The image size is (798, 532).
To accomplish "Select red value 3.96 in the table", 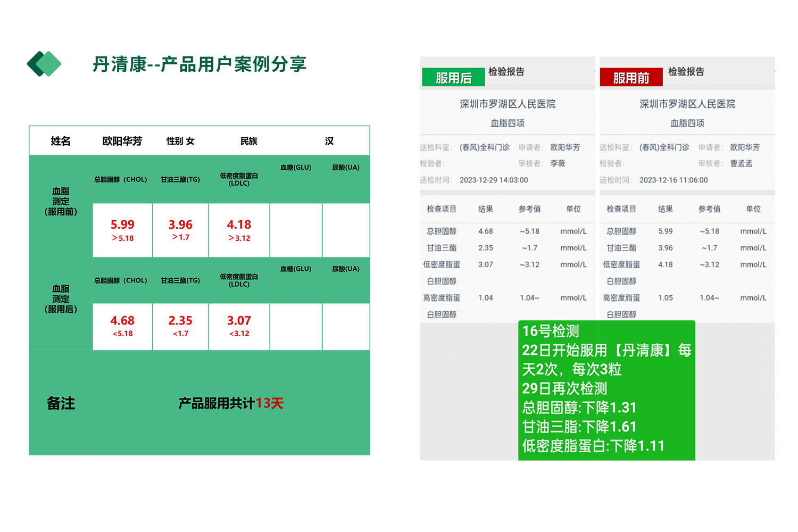I will click(180, 225).
